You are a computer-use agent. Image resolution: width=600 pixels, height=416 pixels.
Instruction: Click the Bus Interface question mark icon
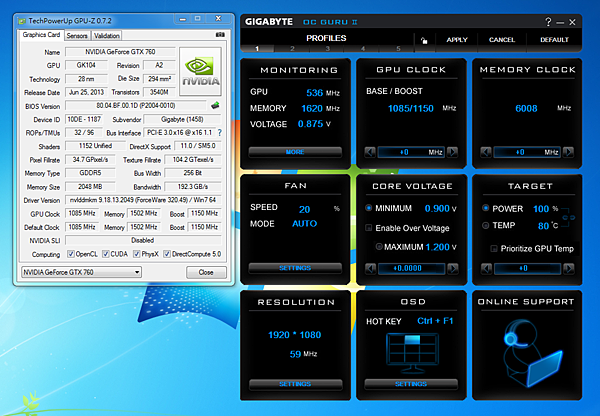[x=220, y=133]
